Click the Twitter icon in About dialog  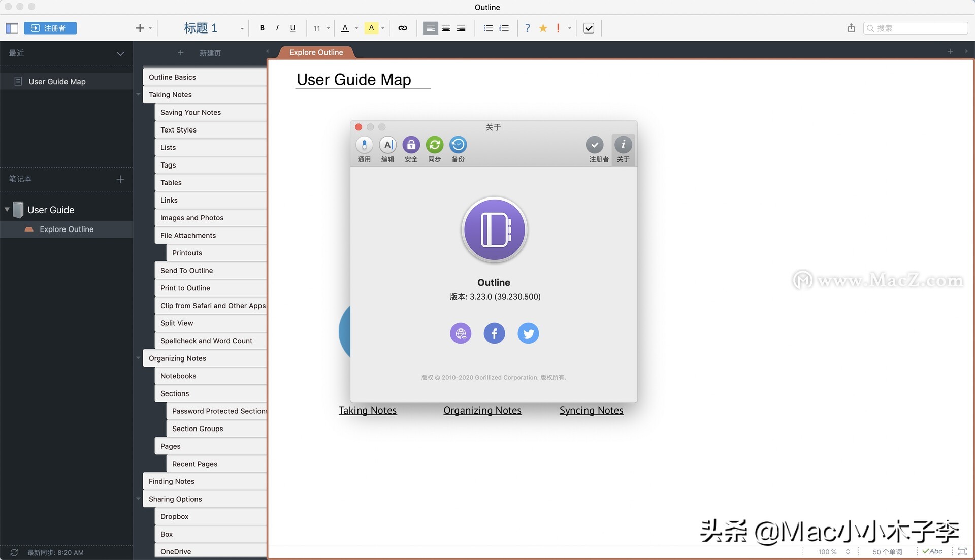[528, 334]
